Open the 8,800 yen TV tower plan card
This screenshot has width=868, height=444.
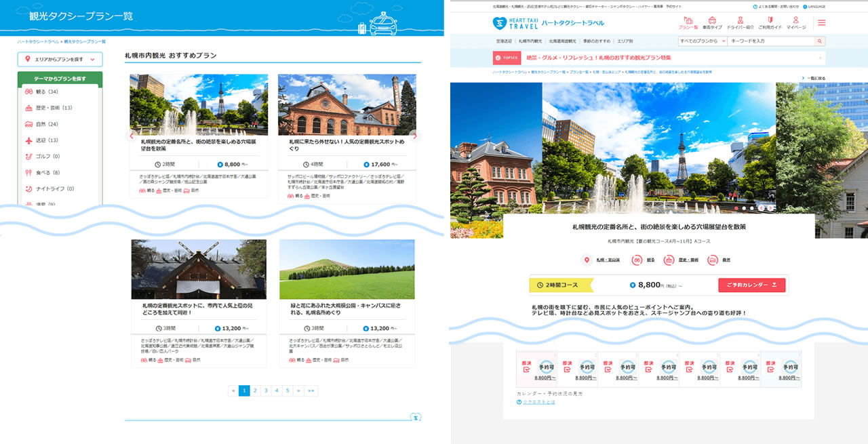pyautogui.click(x=199, y=136)
